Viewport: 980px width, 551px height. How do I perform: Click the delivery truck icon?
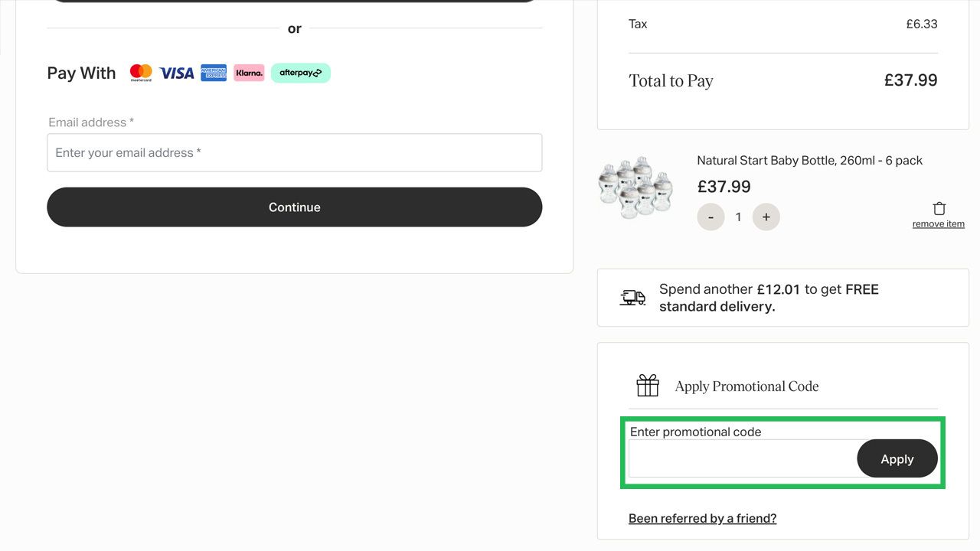tap(632, 298)
